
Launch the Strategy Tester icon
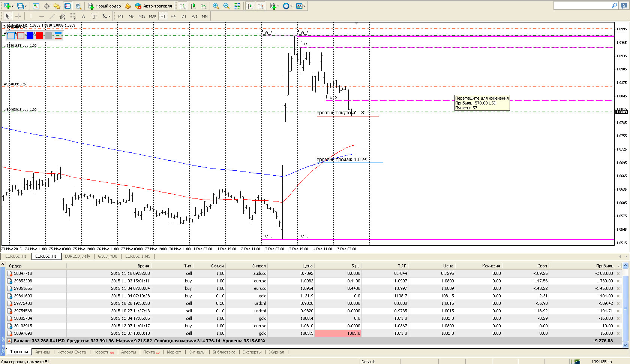point(78,6)
